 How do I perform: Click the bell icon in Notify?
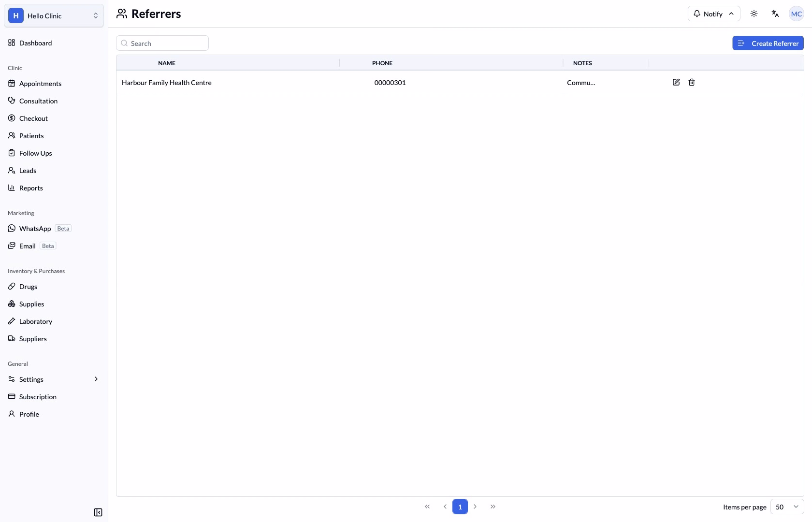pos(697,14)
